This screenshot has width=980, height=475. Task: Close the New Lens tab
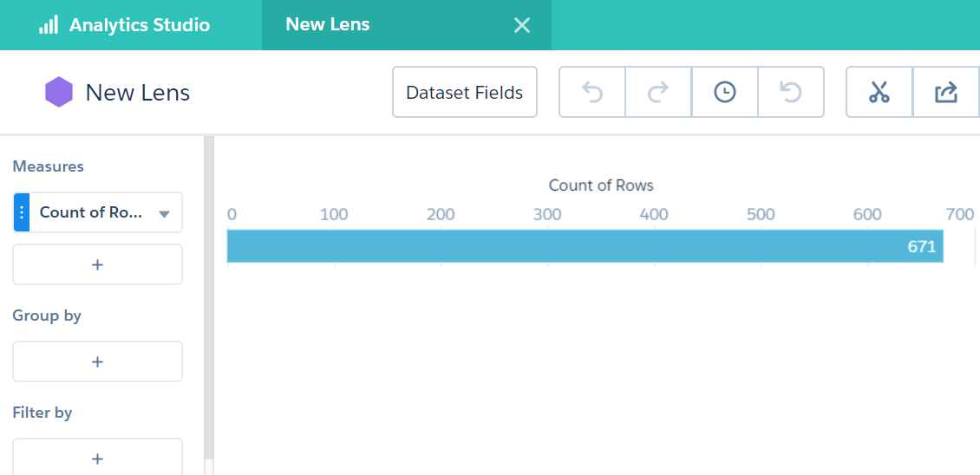coord(522,25)
